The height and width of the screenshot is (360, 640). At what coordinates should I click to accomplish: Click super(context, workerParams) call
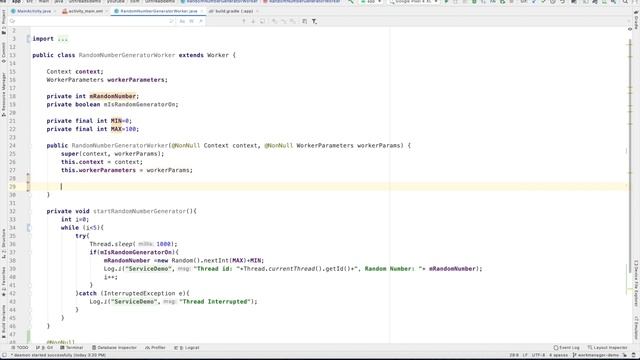pyautogui.click(x=112, y=154)
